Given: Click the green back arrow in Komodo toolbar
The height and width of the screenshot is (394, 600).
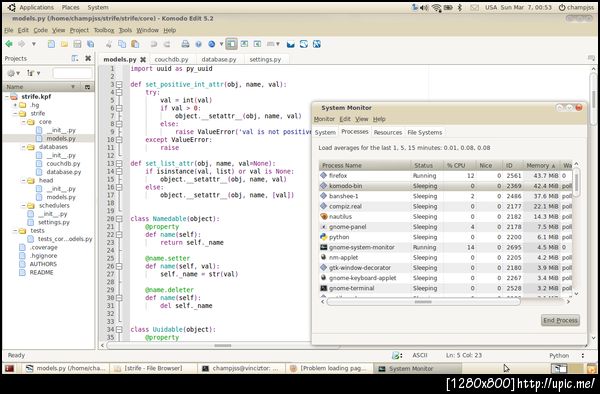Looking at the screenshot, I should [x=9, y=44].
